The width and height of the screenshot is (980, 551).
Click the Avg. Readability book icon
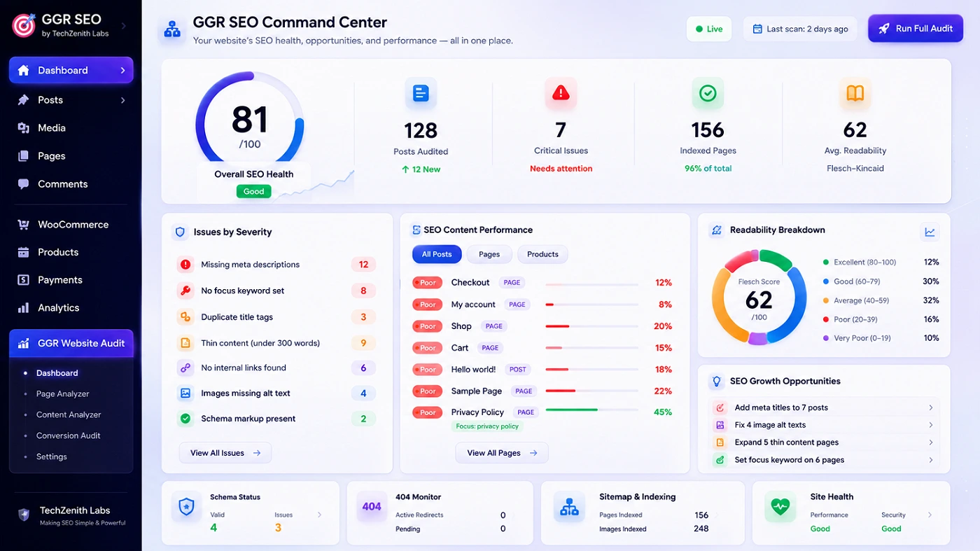point(855,93)
